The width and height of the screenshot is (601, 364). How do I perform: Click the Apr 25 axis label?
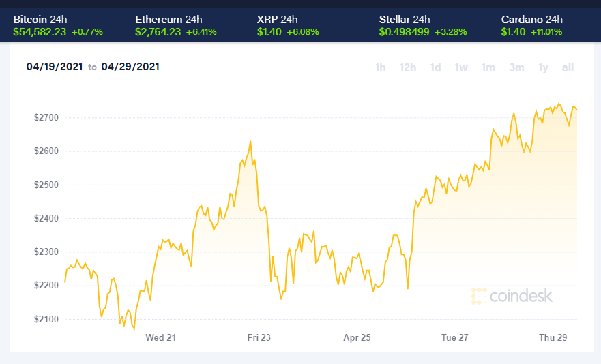(357, 337)
